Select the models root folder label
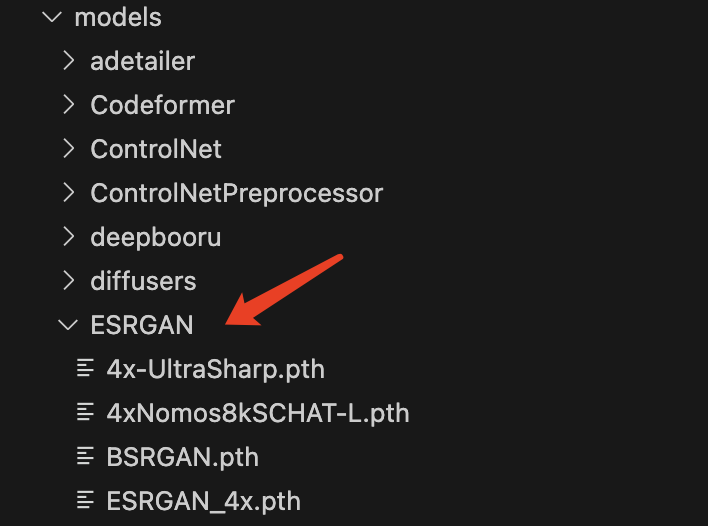Image resolution: width=708 pixels, height=526 pixels. pos(118,17)
